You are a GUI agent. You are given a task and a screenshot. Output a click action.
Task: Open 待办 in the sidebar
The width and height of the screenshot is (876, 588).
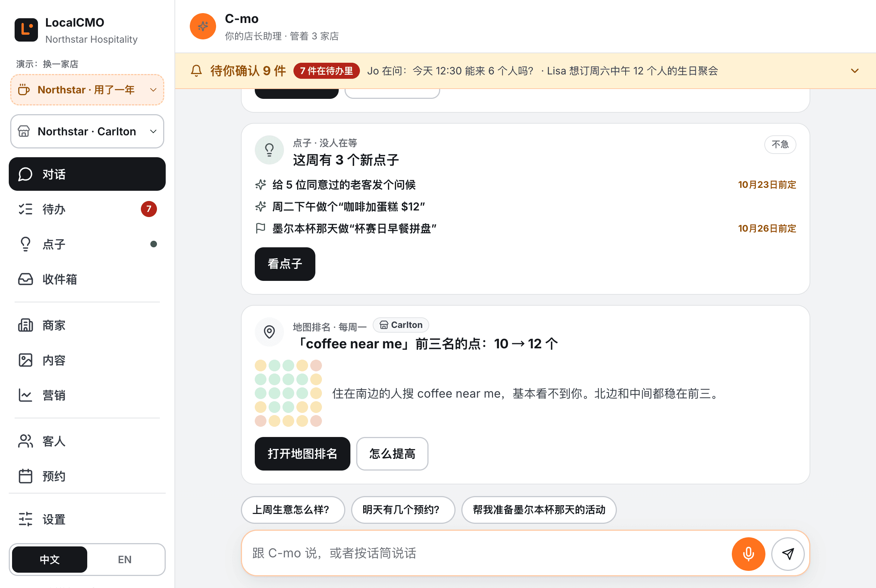coord(87,209)
